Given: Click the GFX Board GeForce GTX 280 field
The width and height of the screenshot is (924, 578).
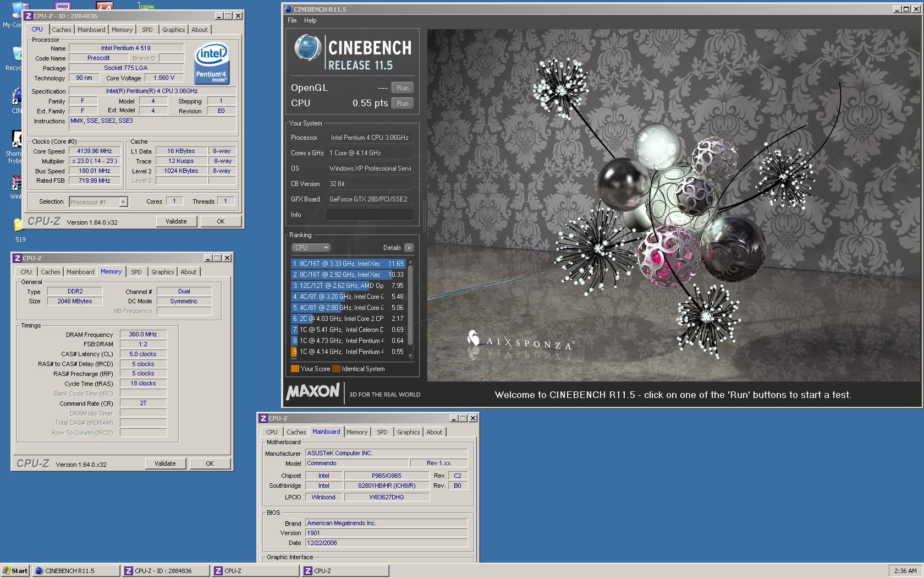Looking at the screenshot, I should coord(370,199).
